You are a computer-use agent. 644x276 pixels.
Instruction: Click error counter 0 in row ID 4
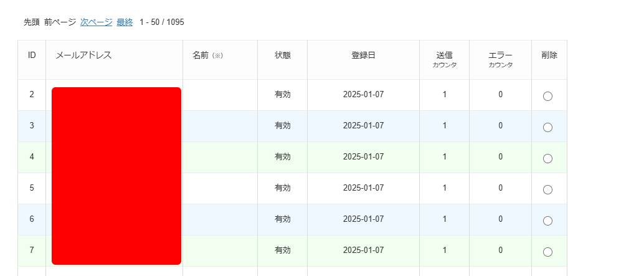pyautogui.click(x=500, y=156)
